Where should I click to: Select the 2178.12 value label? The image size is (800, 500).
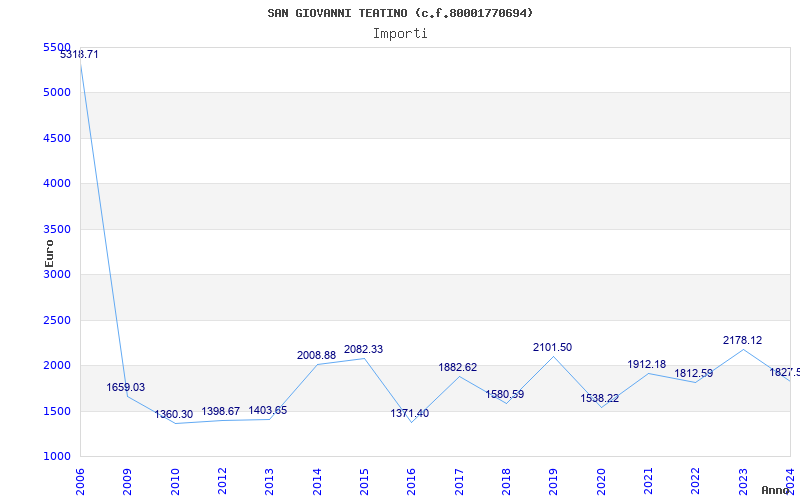pos(742,340)
